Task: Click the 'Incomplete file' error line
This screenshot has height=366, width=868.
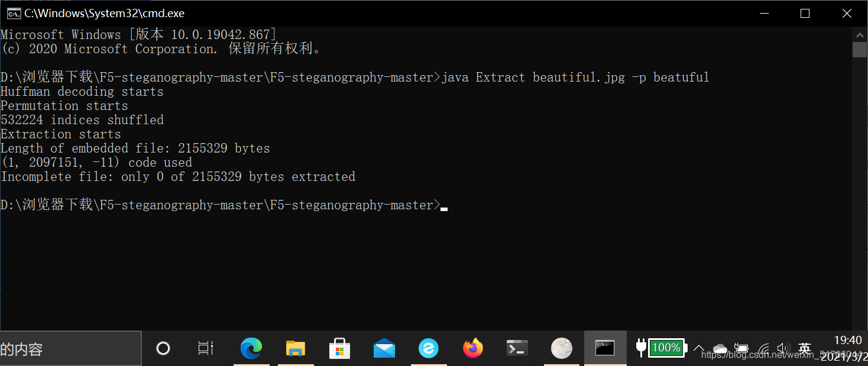Action: 178,177
